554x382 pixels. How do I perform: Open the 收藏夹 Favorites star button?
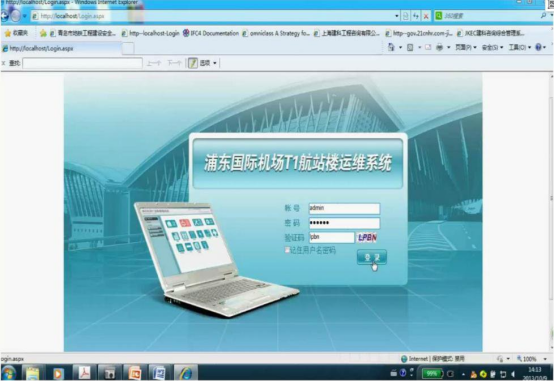point(16,33)
